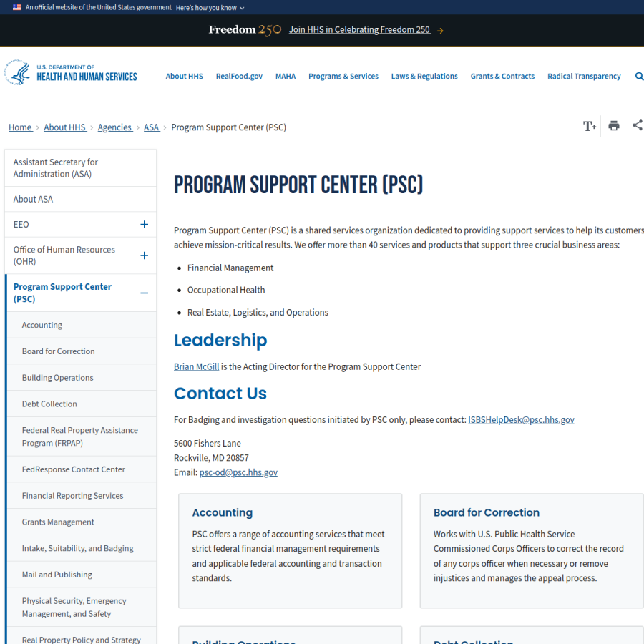Collapse Program Support Center sidebar section

click(x=144, y=293)
